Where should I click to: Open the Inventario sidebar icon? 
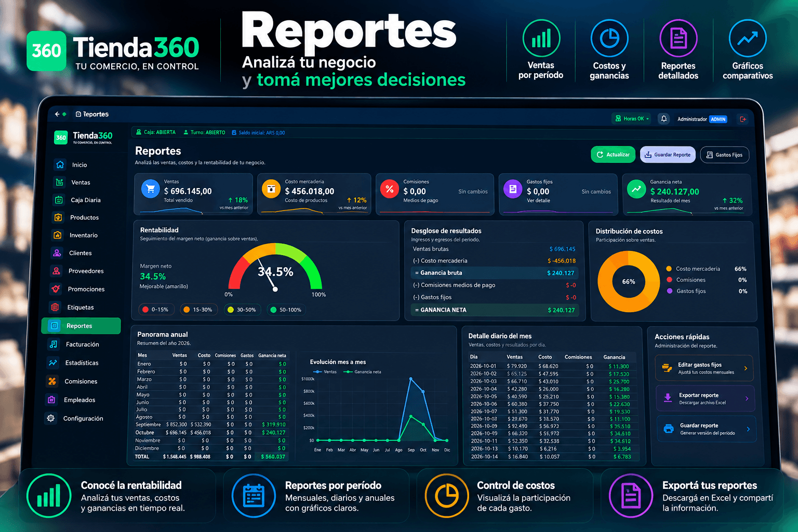pyautogui.click(x=58, y=235)
